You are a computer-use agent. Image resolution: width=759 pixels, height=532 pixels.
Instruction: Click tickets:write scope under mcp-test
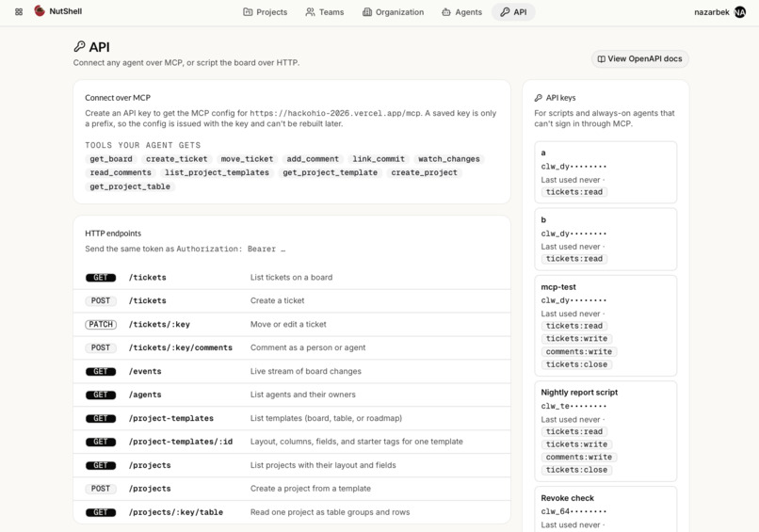click(576, 339)
